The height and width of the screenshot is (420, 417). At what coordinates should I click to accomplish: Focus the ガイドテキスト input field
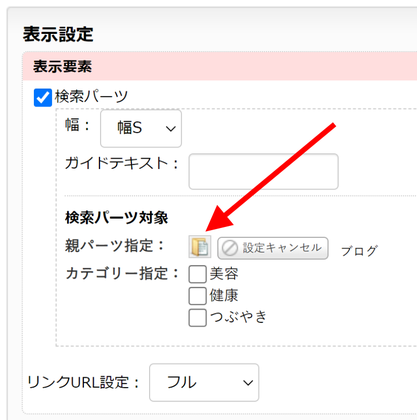point(264,171)
